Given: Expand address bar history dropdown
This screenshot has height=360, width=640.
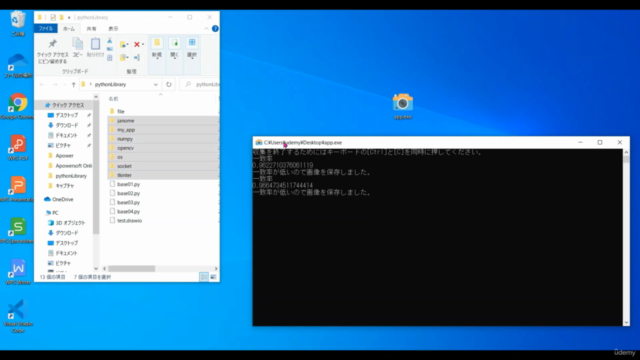Looking at the screenshot, I should click(156, 84).
